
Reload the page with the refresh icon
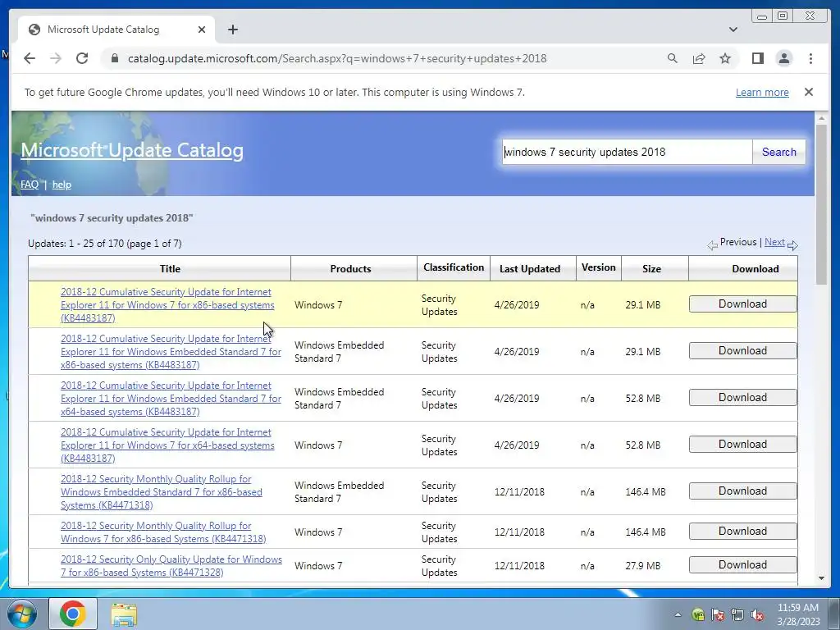82,58
